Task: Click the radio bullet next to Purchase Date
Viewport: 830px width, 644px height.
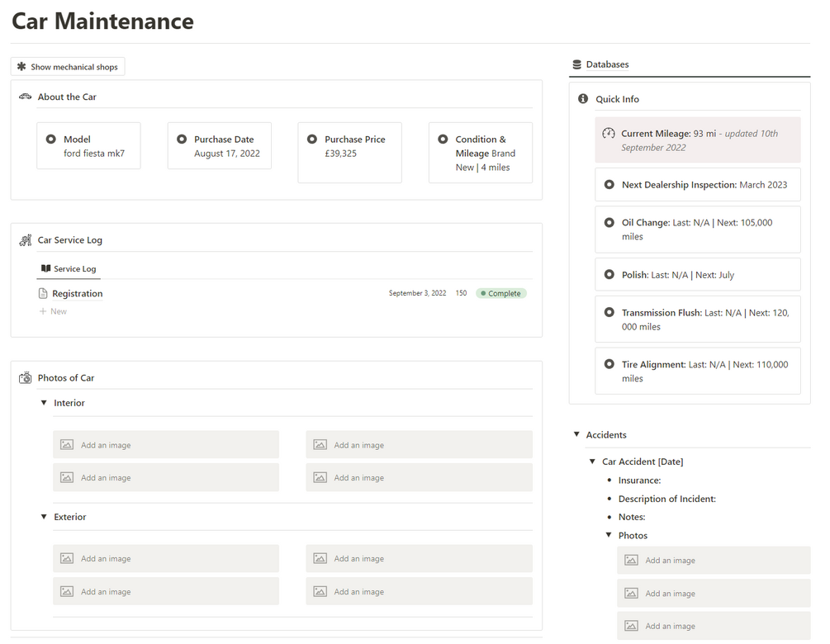Action: [182, 140]
